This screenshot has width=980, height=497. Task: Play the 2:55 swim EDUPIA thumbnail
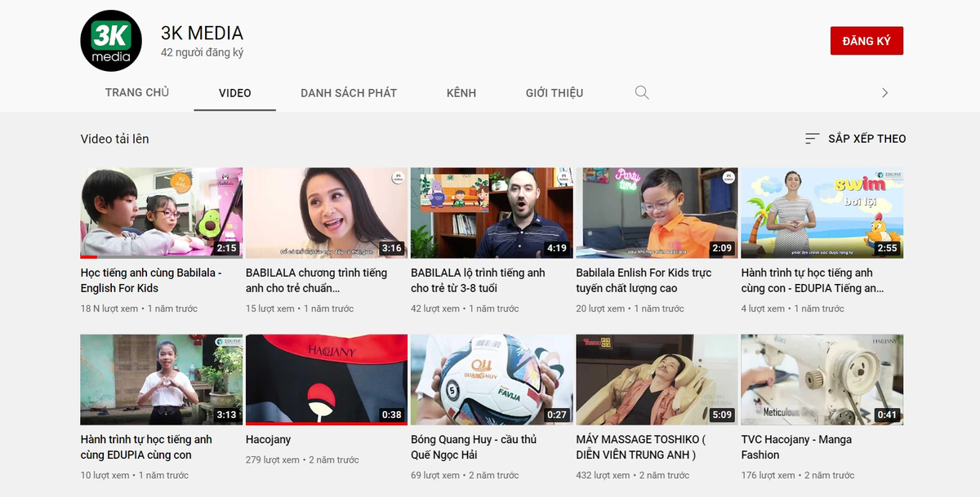click(x=822, y=213)
